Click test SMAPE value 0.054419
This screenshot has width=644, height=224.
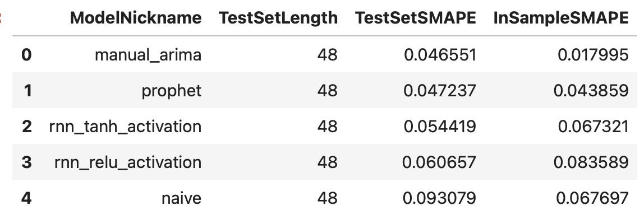[440, 127]
